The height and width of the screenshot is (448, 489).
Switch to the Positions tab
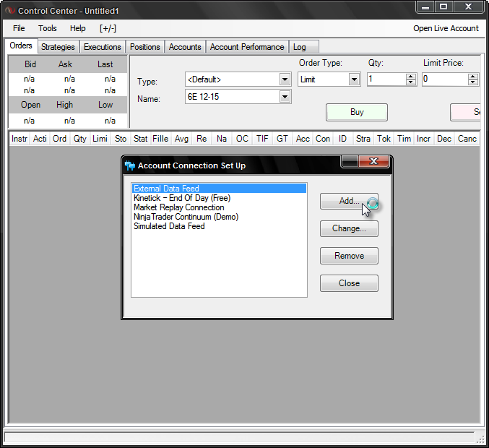pos(145,47)
